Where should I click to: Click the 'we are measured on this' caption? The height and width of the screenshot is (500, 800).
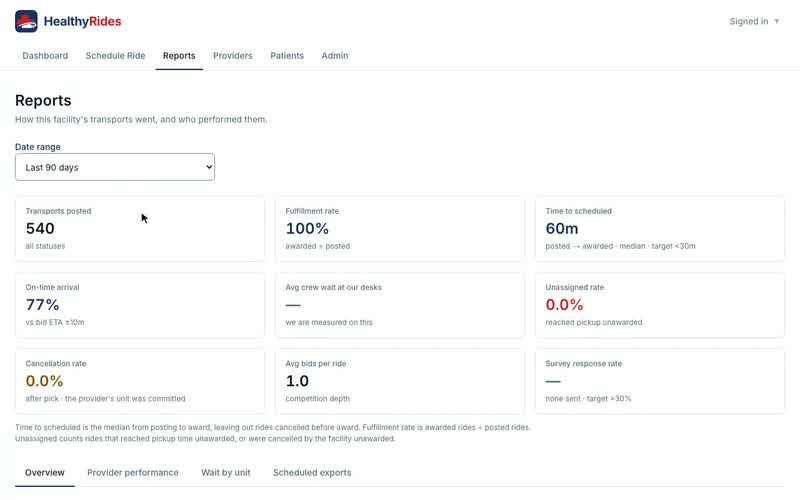pyautogui.click(x=329, y=322)
